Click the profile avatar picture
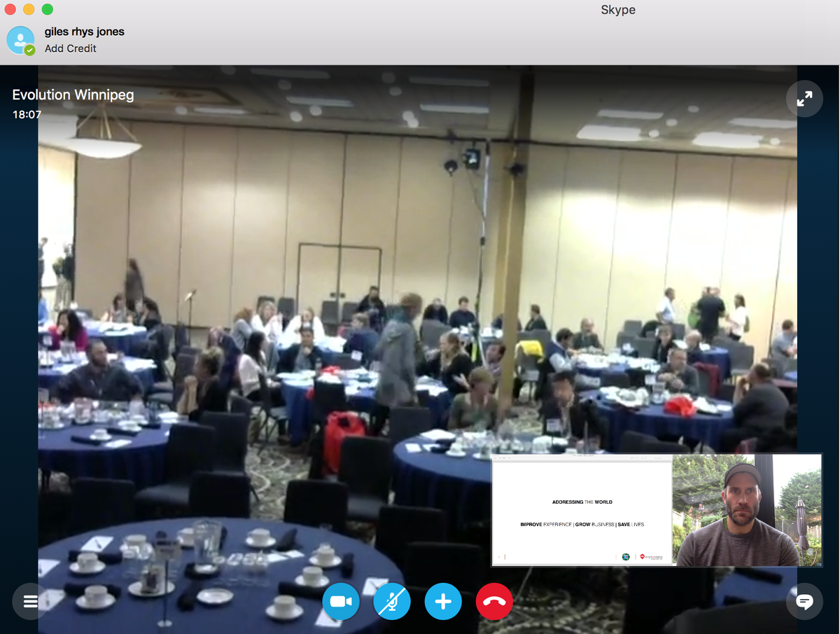This screenshot has width=840, height=634. point(21,40)
